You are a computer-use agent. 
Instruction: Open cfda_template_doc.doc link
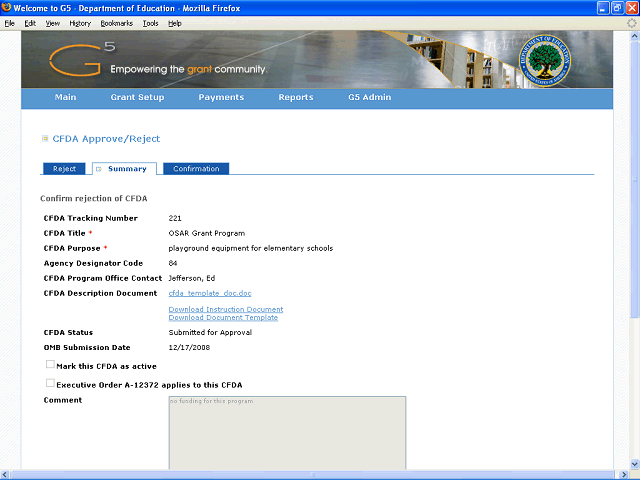click(210, 293)
